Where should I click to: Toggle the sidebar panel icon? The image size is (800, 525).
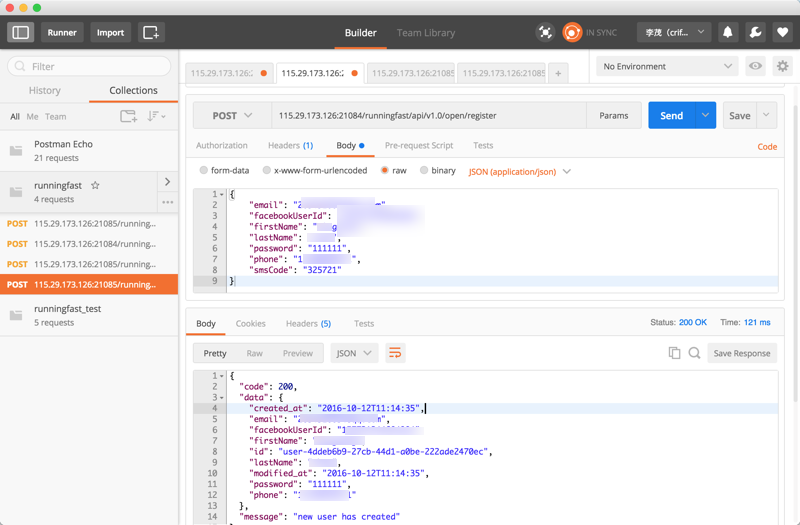click(21, 32)
